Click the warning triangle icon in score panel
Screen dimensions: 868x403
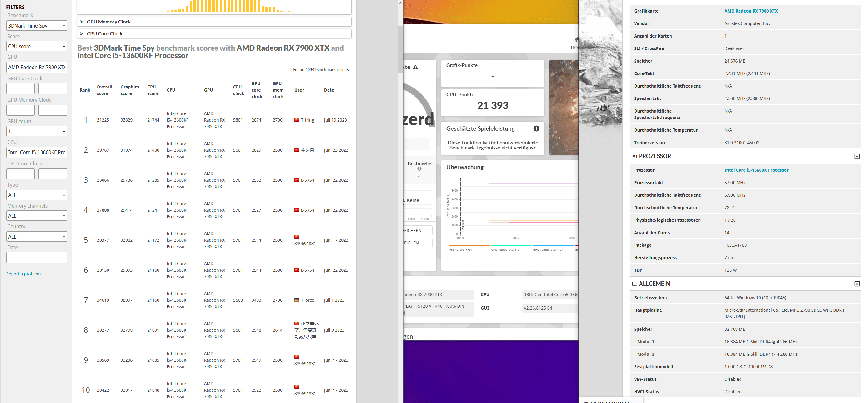(415, 67)
